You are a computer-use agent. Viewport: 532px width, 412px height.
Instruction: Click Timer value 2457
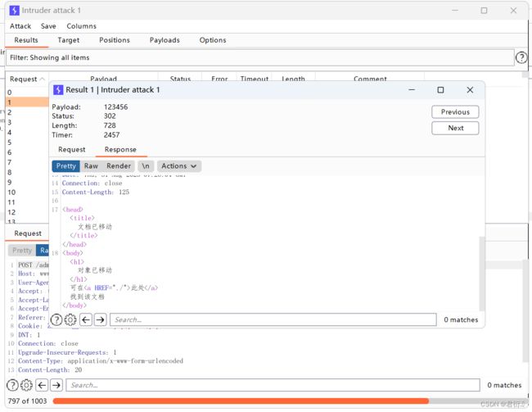pos(111,135)
